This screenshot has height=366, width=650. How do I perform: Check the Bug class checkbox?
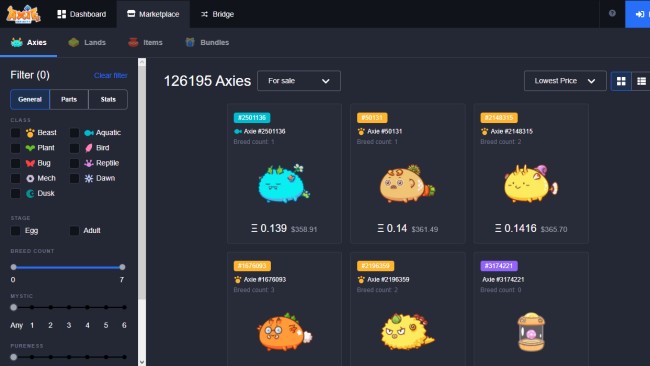pyautogui.click(x=15, y=163)
